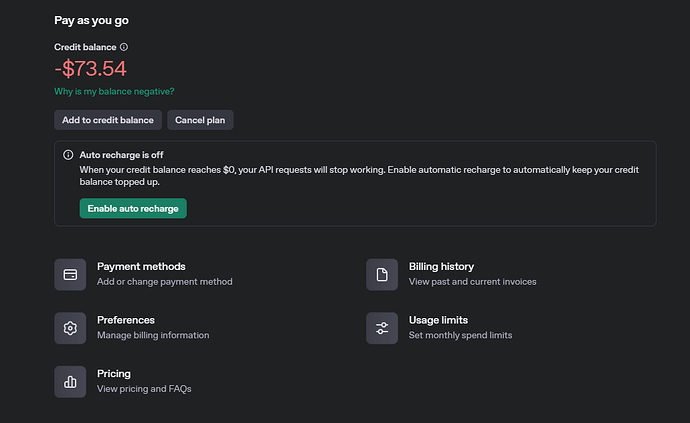Open the Usage limits title link
The height and width of the screenshot is (423, 690).
click(x=438, y=320)
